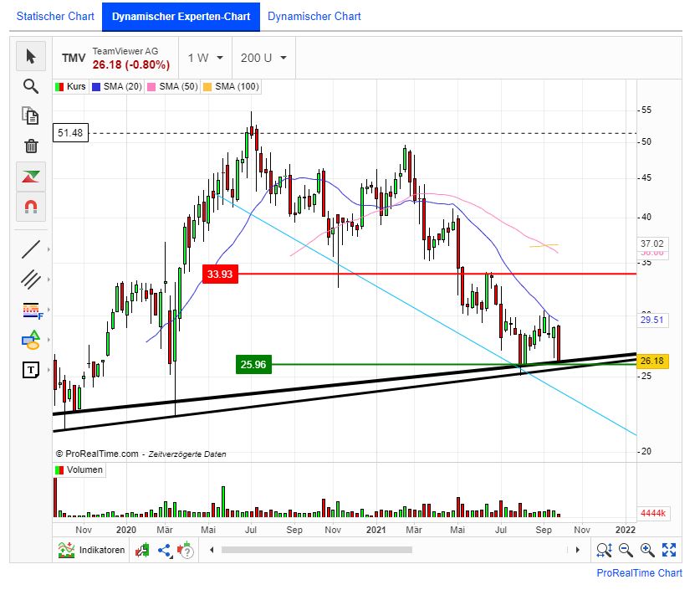Open the Indikatoren menu
Image resolution: width=700 pixels, height=595 pixels.
point(91,550)
